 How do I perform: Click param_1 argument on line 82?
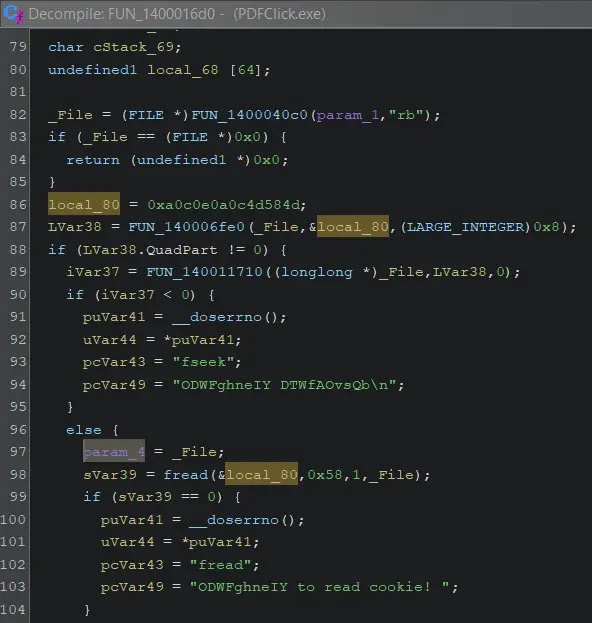[x=348, y=115]
